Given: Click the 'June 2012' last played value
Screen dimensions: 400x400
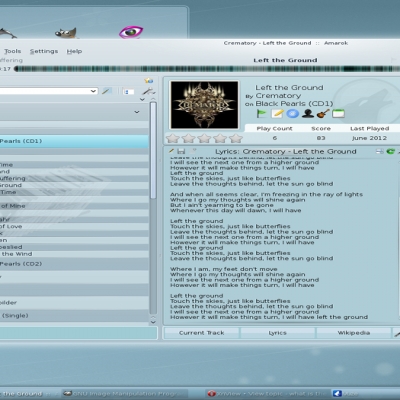Looking at the screenshot, I should [x=369, y=138].
